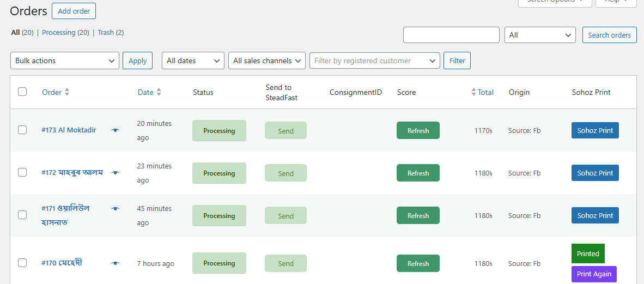The height and width of the screenshot is (284, 644).
Task: Preview order #173 with eye icon
Action: coord(115,130)
